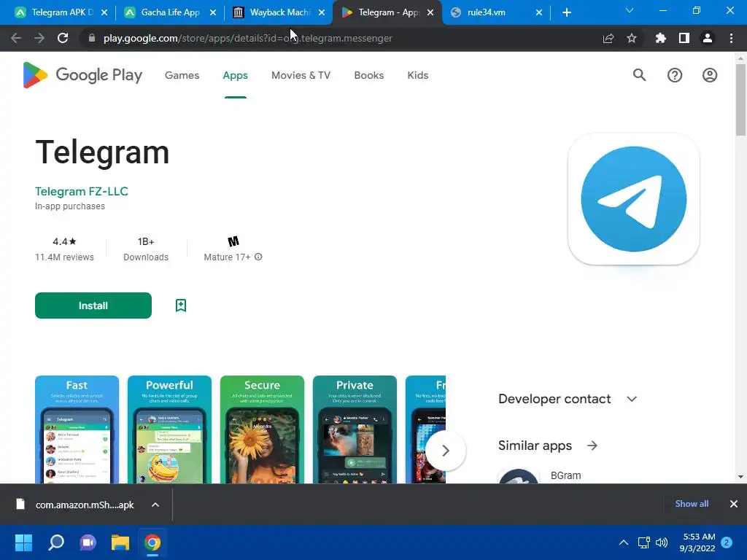
Task: Open Chrome extensions puzzle icon
Action: (x=661, y=38)
